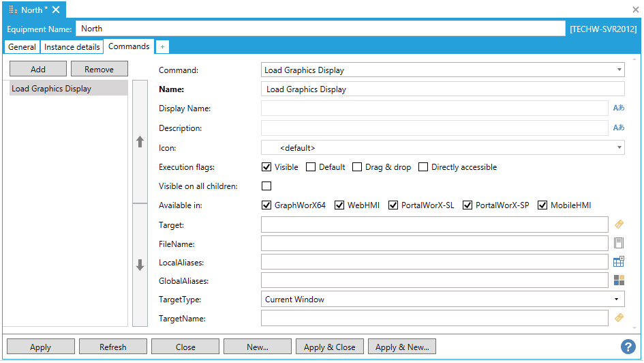Switch to the General tab
Image resolution: width=644 pixels, height=363 pixels.
22,47
